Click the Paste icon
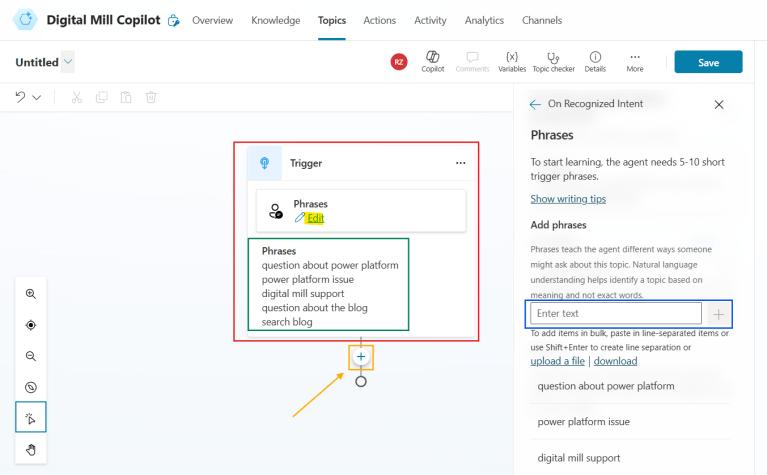The image size is (767, 475). [126, 97]
